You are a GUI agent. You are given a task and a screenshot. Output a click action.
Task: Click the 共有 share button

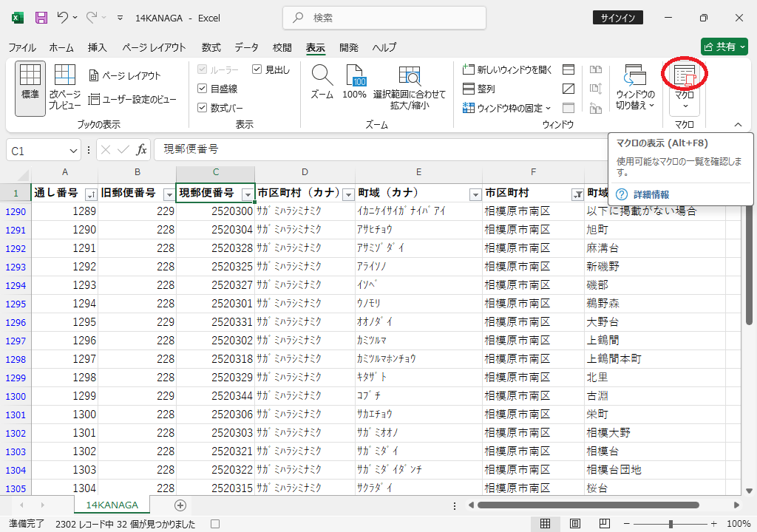tap(724, 47)
